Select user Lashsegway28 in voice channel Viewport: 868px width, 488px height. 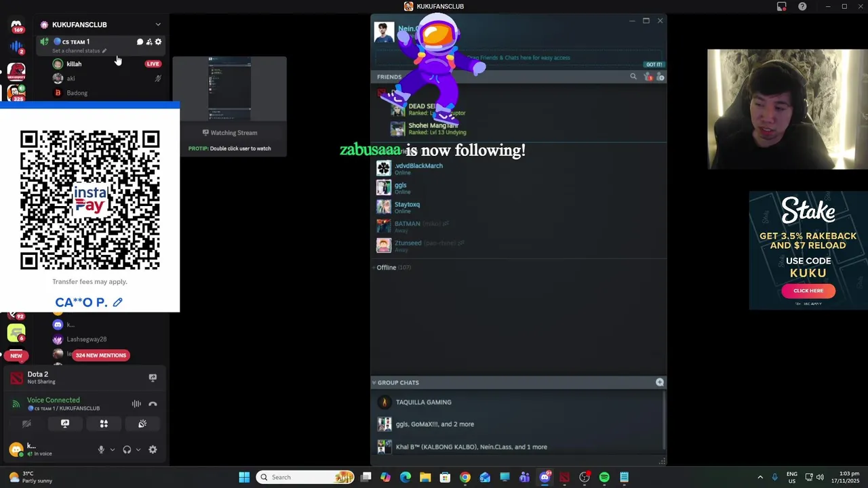pyautogui.click(x=86, y=339)
